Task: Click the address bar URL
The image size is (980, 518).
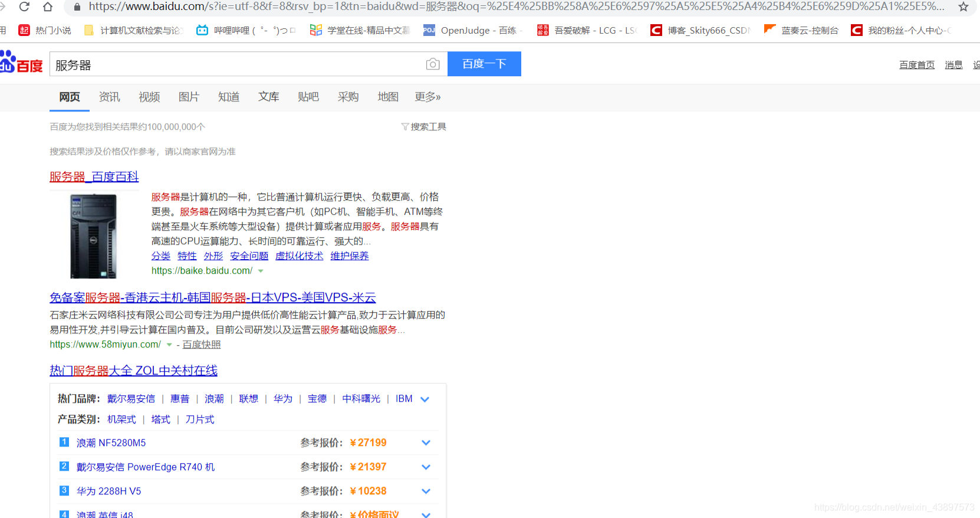Action: pos(516,6)
